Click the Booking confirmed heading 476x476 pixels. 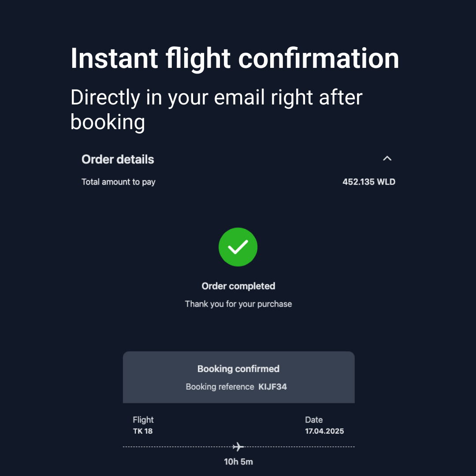click(238, 369)
